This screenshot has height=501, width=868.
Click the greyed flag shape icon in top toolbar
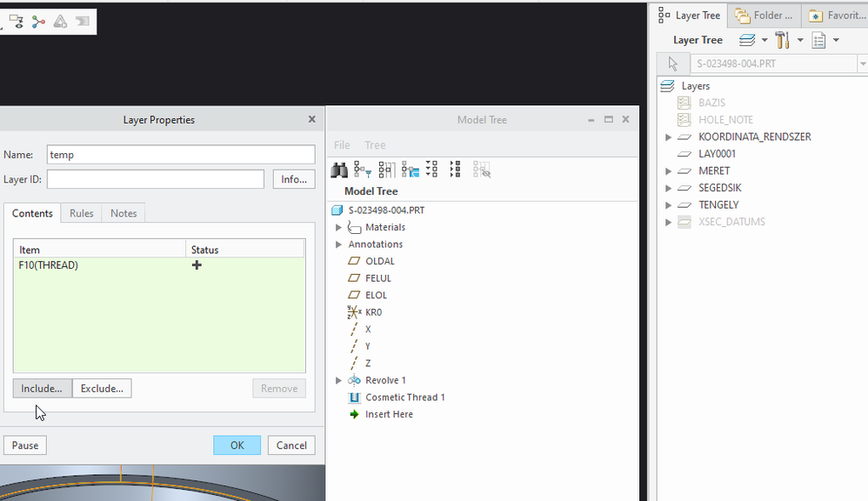[83, 22]
